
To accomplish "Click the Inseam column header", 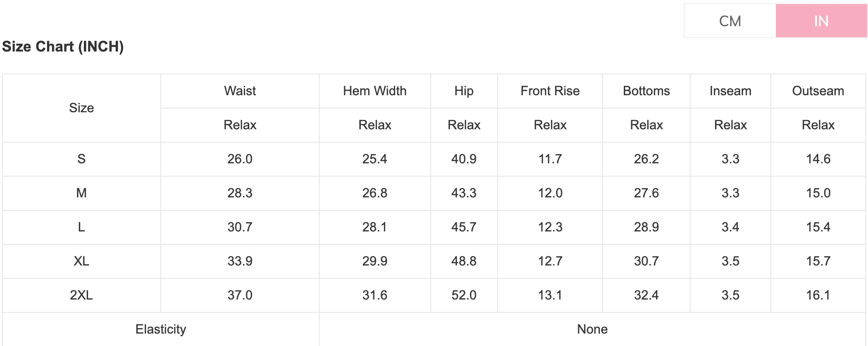I will click(x=730, y=91).
